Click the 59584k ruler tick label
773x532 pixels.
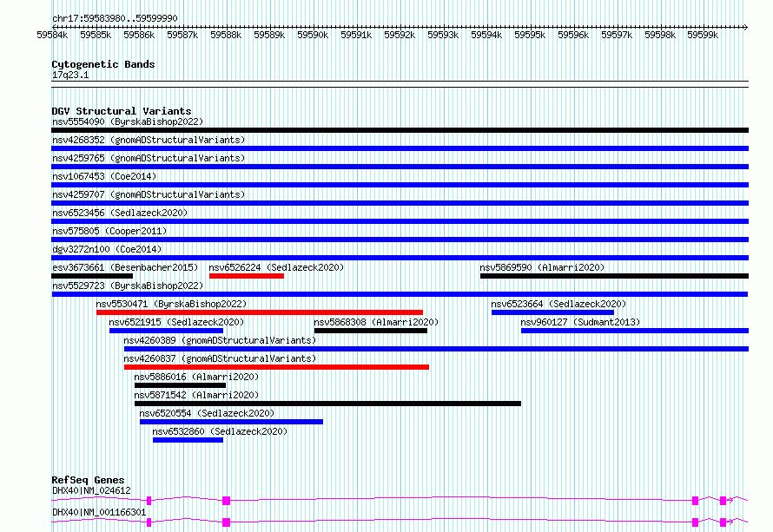(x=52, y=35)
